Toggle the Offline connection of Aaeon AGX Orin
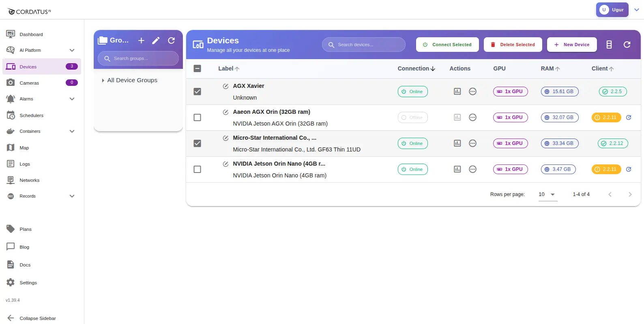The height and width of the screenshot is (324, 644). [x=412, y=117]
